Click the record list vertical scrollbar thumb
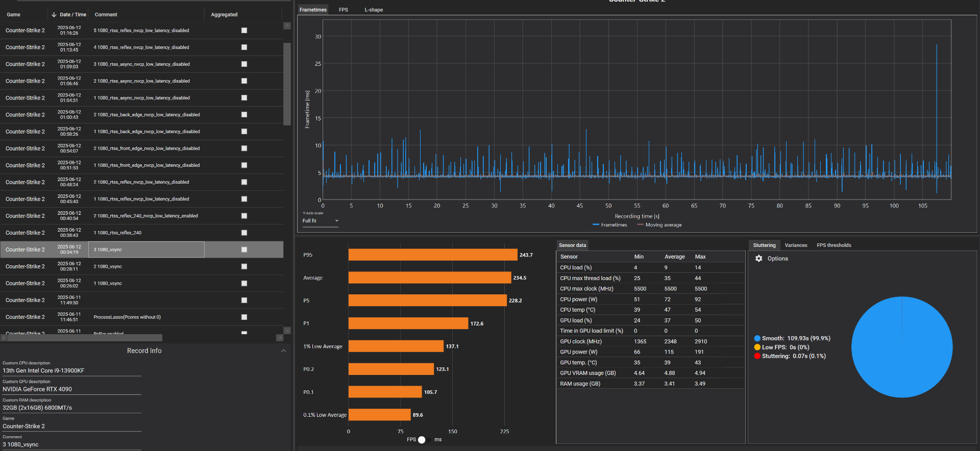This screenshot has height=451, width=980. pyautogui.click(x=287, y=83)
